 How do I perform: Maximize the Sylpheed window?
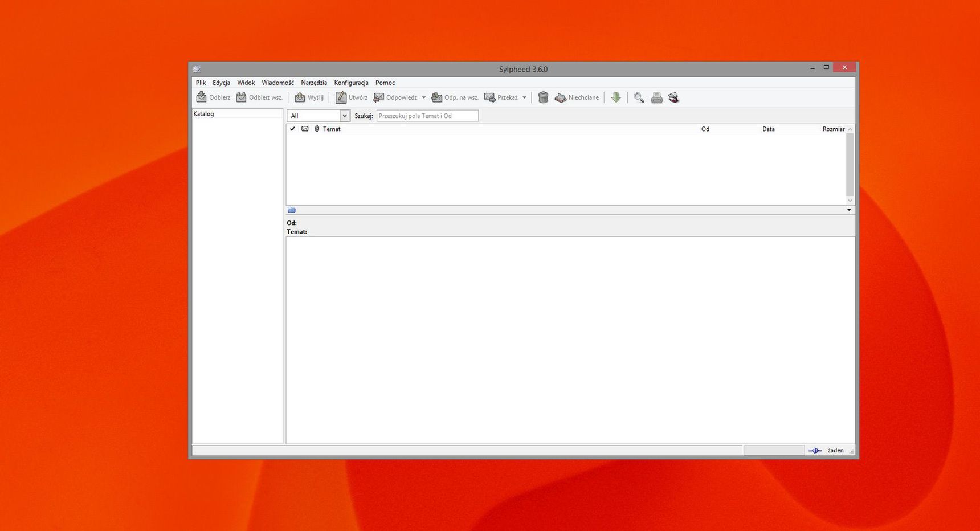pos(826,67)
